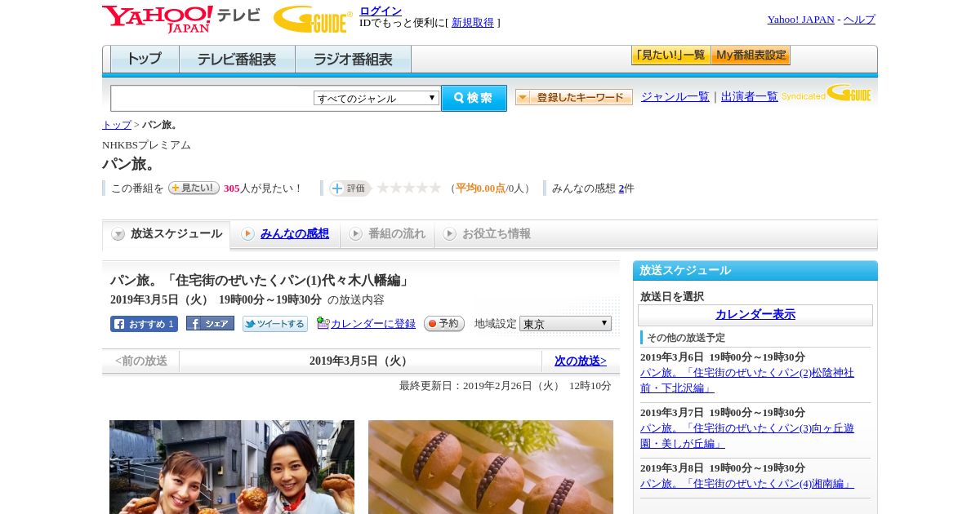
Task: Click the Twitter ツイートする button
Action: pos(275,324)
